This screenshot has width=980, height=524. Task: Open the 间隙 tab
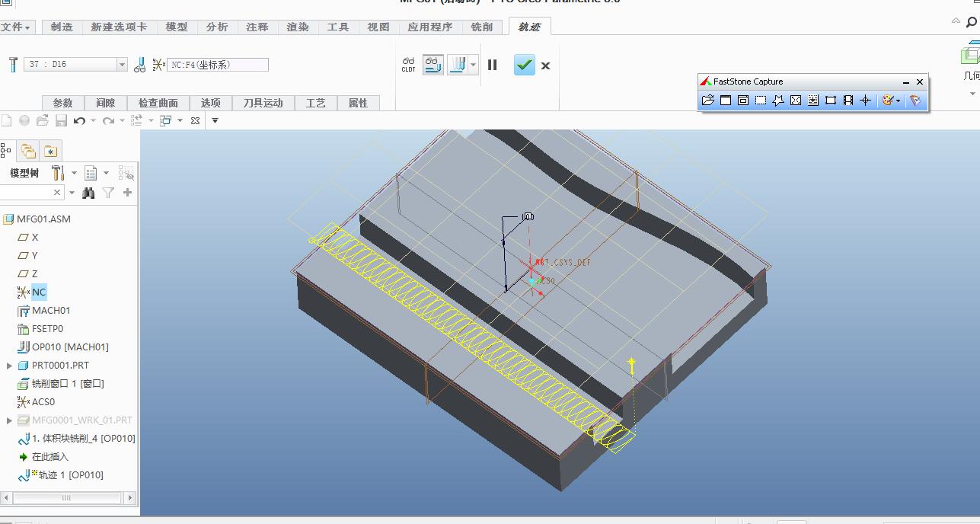(105, 103)
